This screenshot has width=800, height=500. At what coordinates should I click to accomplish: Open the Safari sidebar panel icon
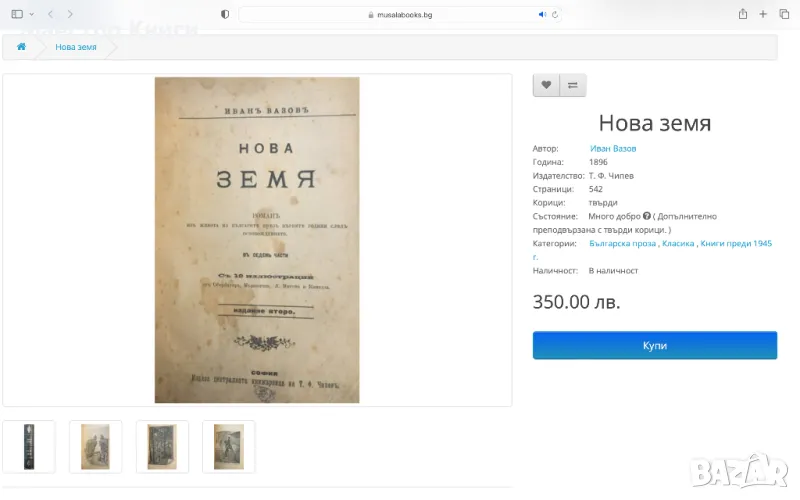17,14
